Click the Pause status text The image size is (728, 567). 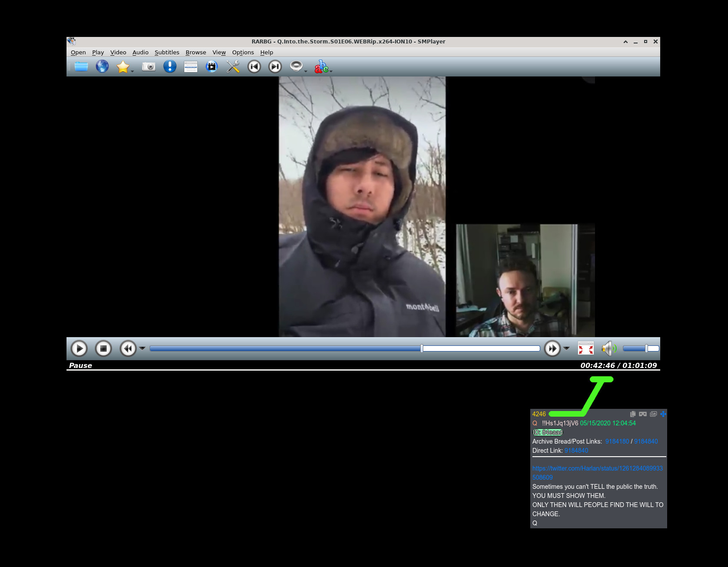click(80, 365)
